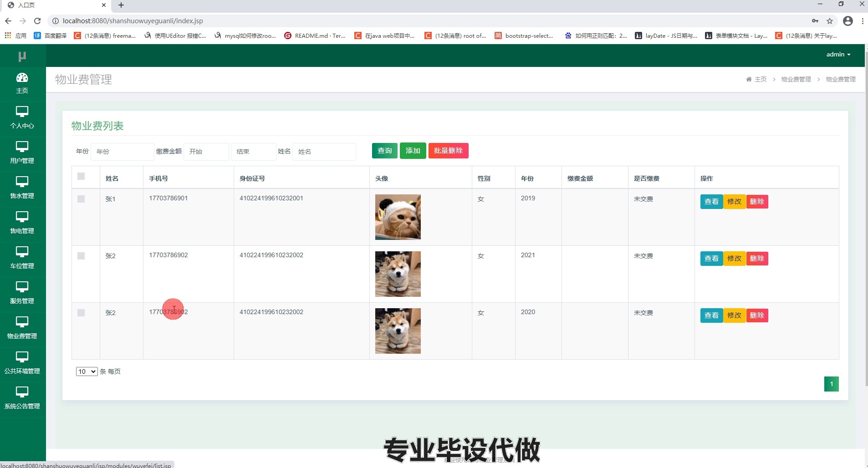Image resolution: width=868 pixels, height=468 pixels.
Task: Open 用户管理 monitor icon in sidebar
Action: tap(22, 147)
